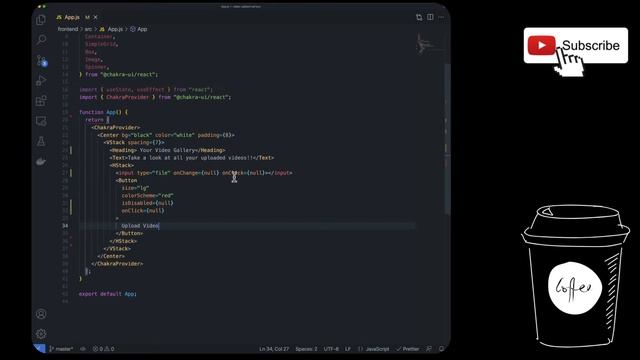Open the notifications bell in status bar
Viewport: 640px width, 360px height.
click(x=441, y=349)
